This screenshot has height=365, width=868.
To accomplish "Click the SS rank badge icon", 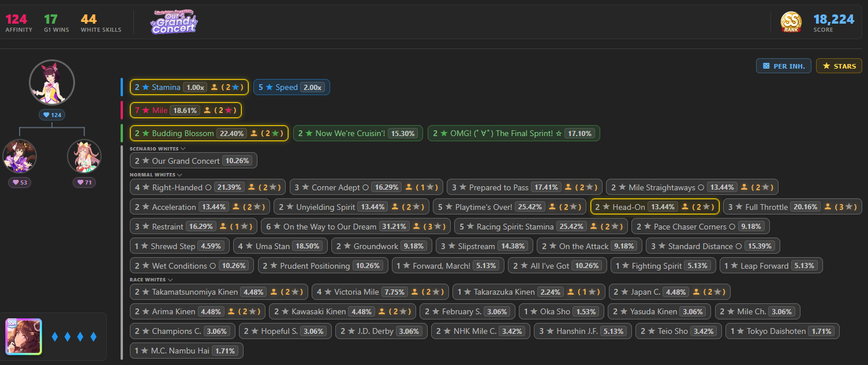I will pos(791,22).
